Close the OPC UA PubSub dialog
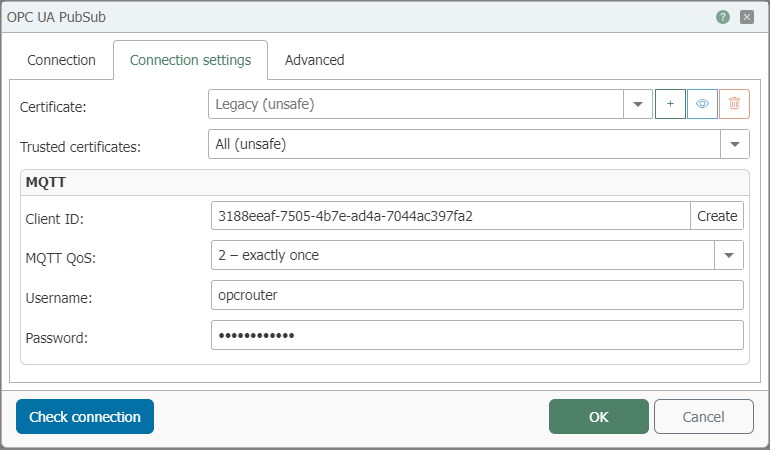Screen dimensions: 770x450 (x=747, y=17)
